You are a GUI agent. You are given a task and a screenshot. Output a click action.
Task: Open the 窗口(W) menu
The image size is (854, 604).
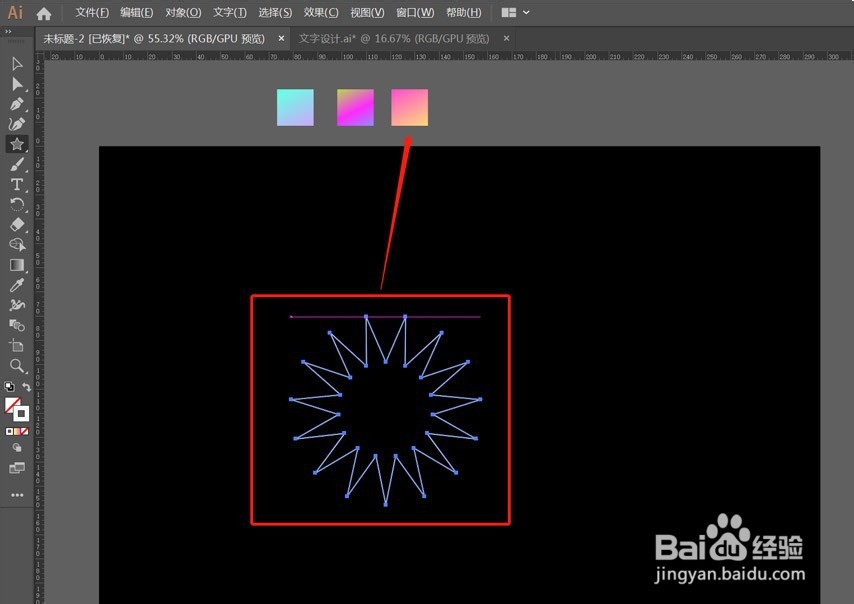coord(414,12)
